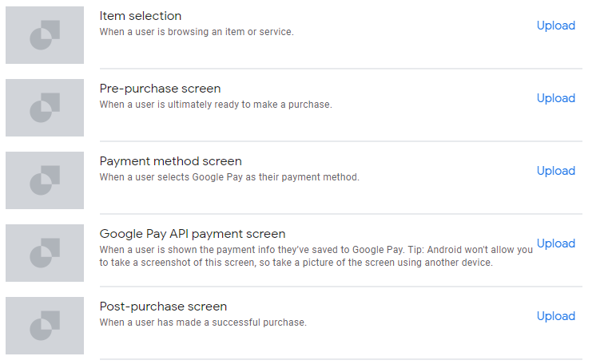The height and width of the screenshot is (364, 612).
Task: Click the 'made a successful purchase' description
Action: (x=203, y=322)
